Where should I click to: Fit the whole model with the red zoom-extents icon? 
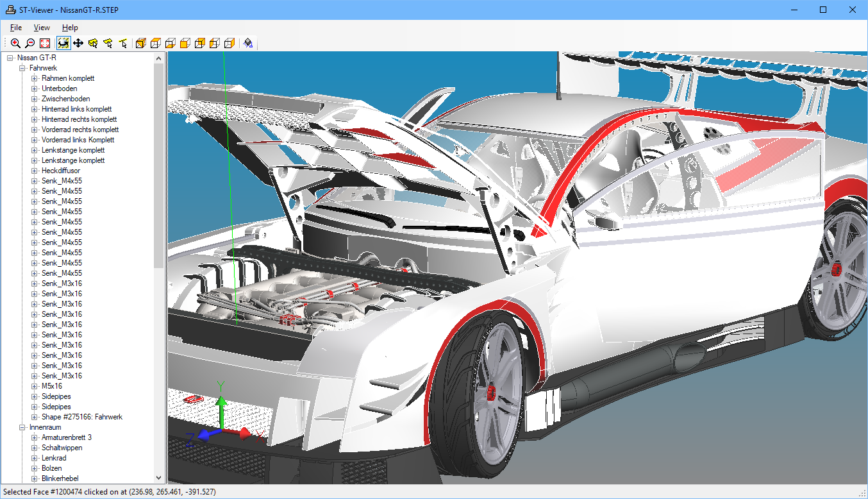(45, 43)
